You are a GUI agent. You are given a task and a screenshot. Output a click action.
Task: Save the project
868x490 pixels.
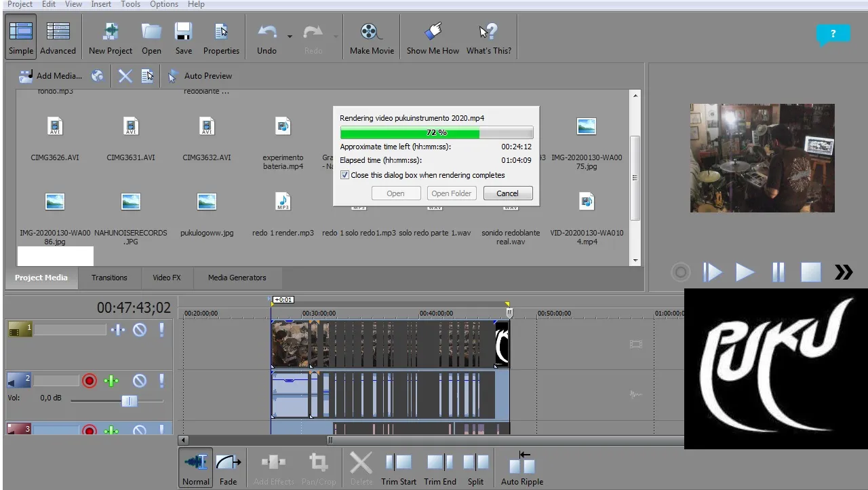click(183, 37)
